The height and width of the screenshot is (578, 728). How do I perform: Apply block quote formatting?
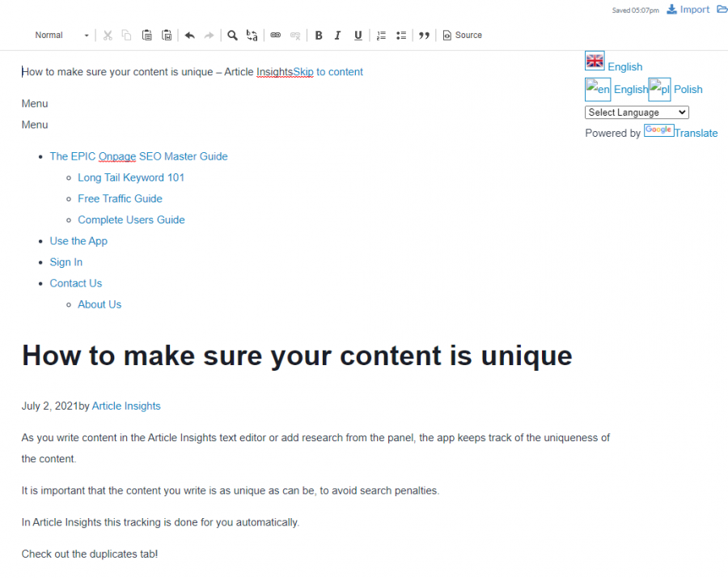tap(424, 36)
